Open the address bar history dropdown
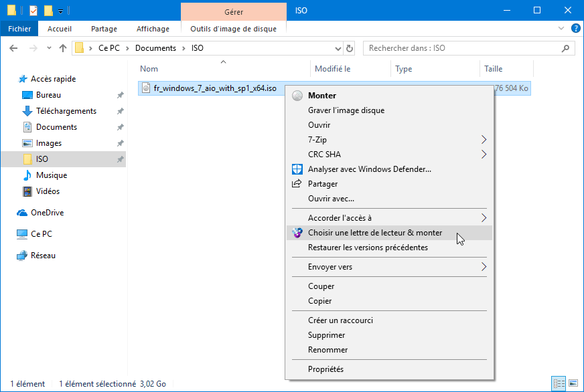This screenshot has height=392, width=584. [338, 48]
